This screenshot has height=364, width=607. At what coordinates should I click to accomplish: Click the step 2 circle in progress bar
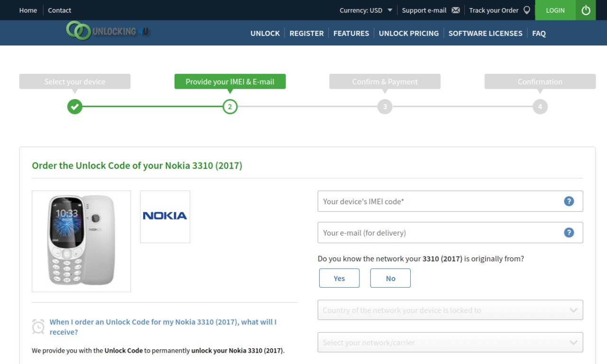coord(230,107)
